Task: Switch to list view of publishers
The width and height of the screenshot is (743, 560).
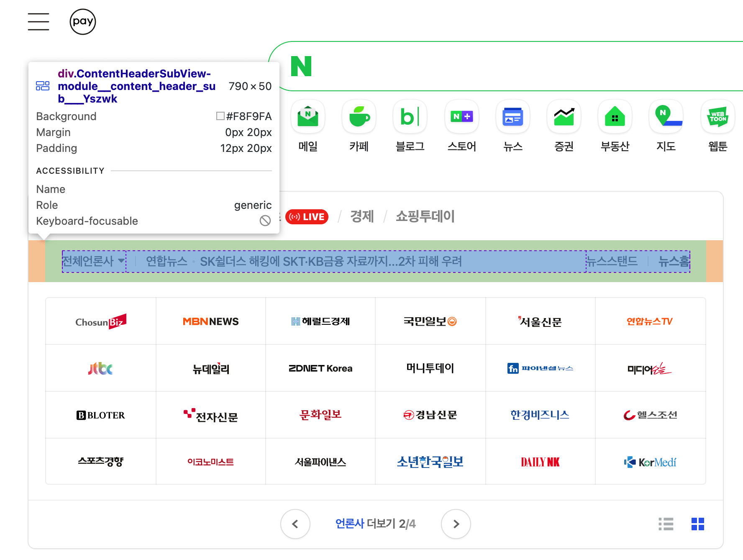Action: click(666, 524)
